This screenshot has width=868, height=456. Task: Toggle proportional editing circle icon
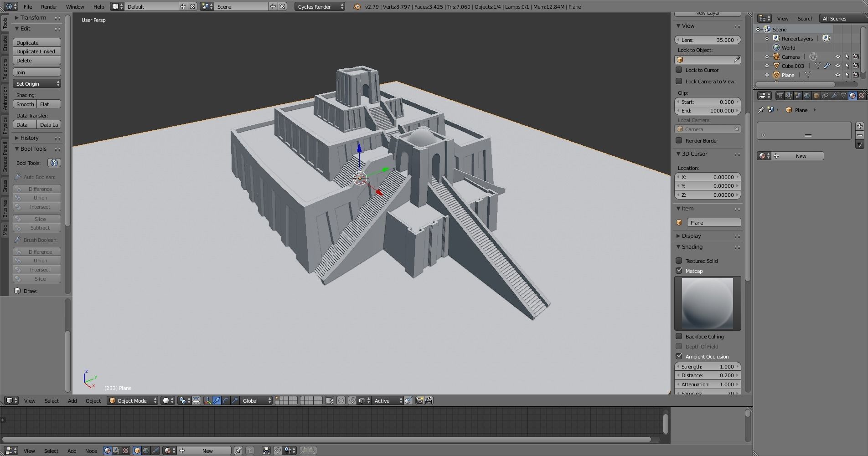(341, 400)
